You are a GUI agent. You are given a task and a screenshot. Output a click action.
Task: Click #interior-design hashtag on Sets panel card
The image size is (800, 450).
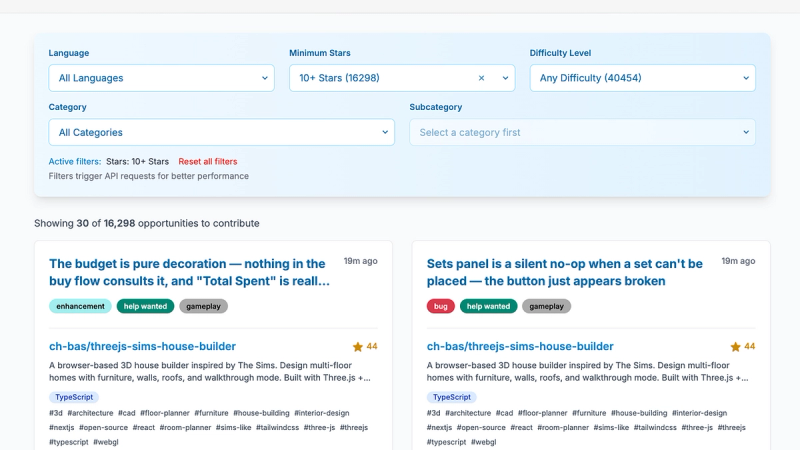tap(699, 413)
